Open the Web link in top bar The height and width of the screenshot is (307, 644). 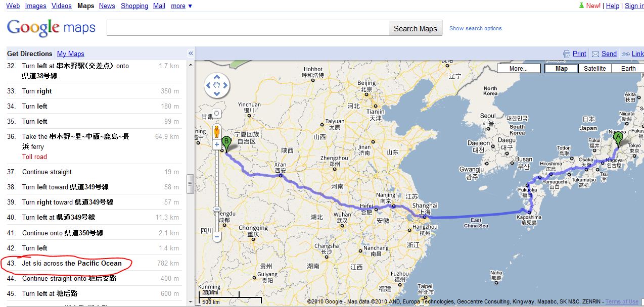(x=13, y=6)
